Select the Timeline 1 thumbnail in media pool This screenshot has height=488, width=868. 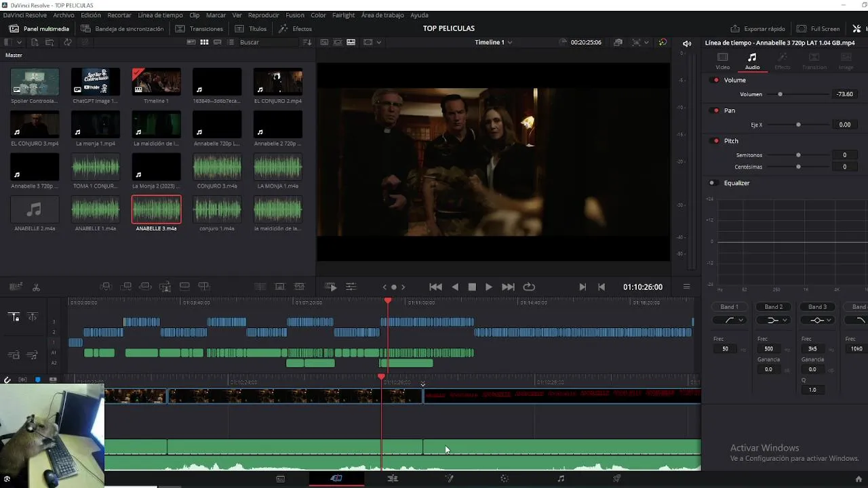click(x=156, y=81)
